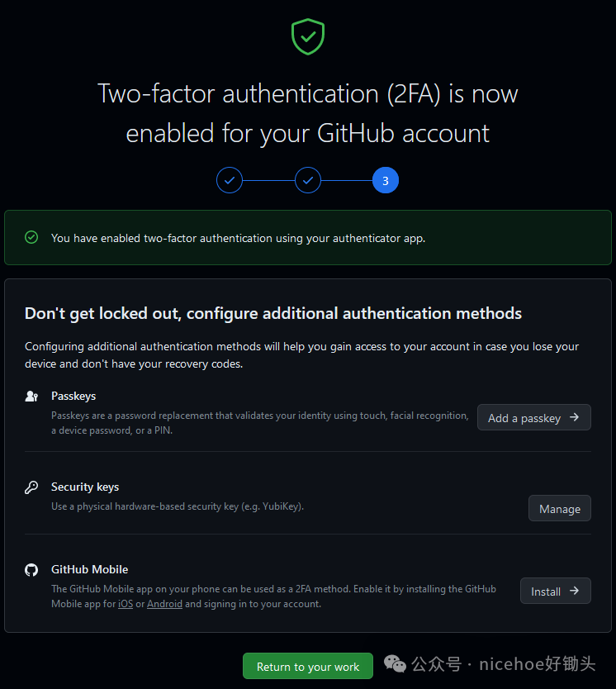Viewport: 616px width, 689px height.
Task: Open Security keys with the Manage button
Action: (559, 508)
